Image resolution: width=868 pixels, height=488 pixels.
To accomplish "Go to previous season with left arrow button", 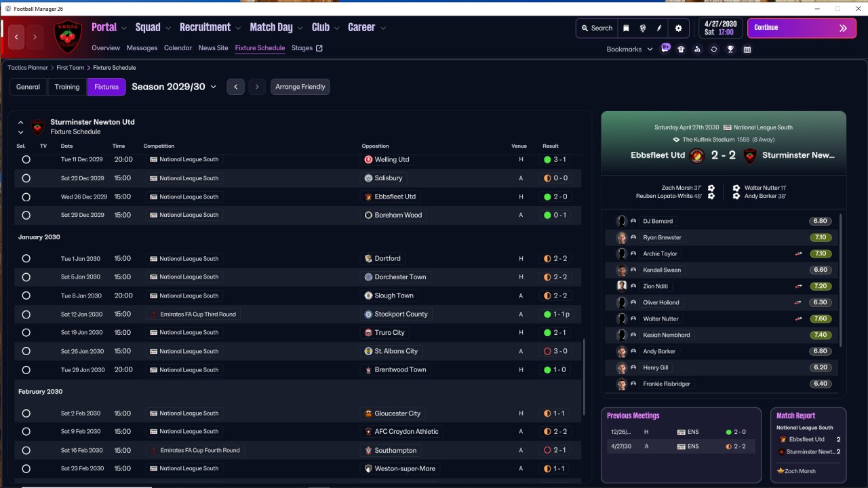I will click(x=235, y=87).
